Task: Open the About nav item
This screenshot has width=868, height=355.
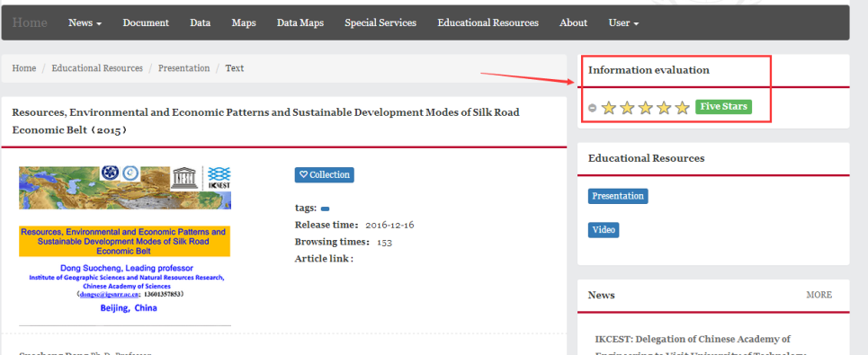Action: pos(573,22)
